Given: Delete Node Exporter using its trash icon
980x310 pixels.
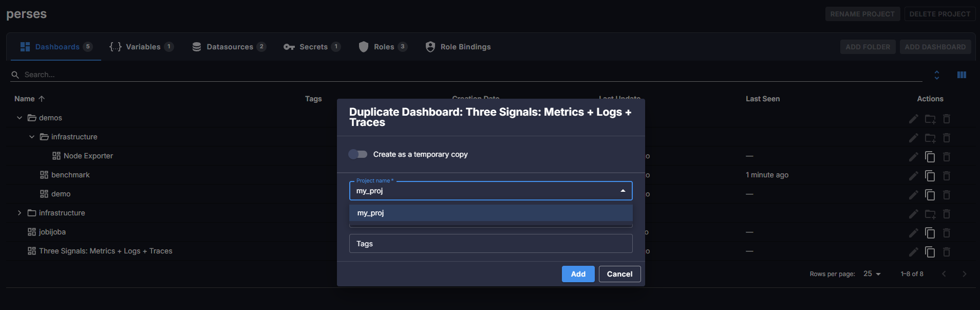Looking at the screenshot, I should [x=947, y=157].
